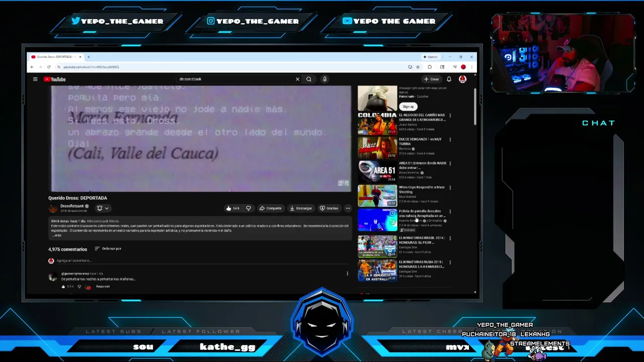644x362 pixels.
Task: Open options for ELIMINATORIAS BRASIL 2014 video
Action: click(450, 238)
